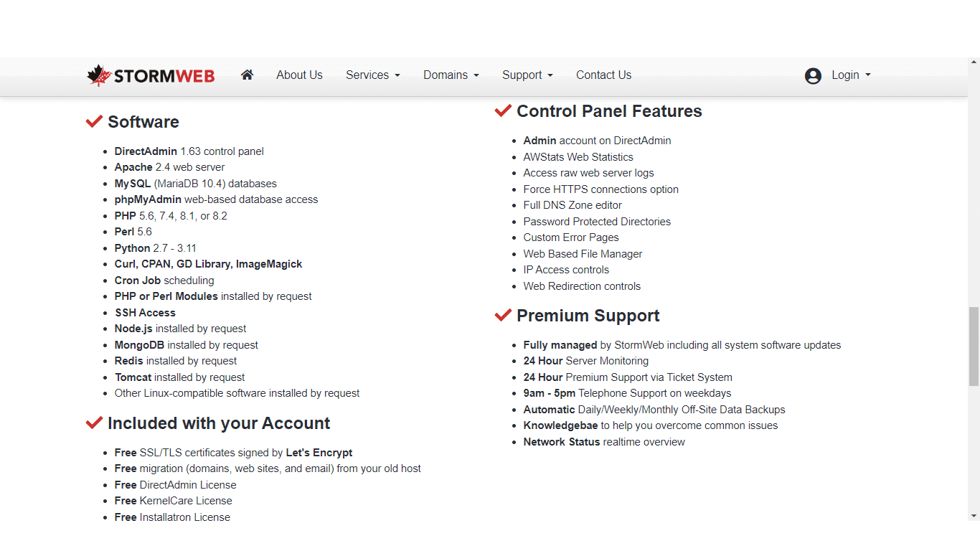Open the Contact Us page

[x=603, y=75]
